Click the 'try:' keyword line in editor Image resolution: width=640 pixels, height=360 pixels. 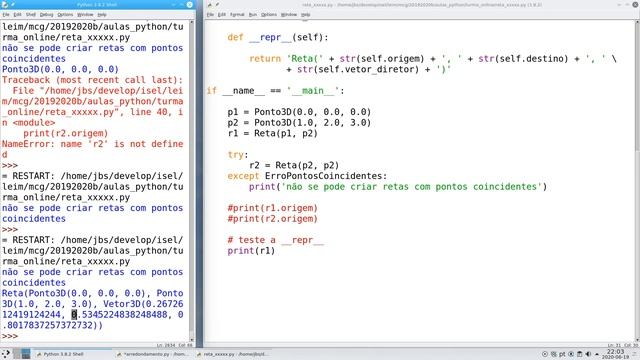pos(238,155)
